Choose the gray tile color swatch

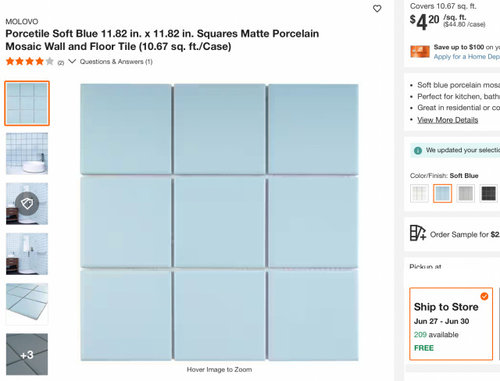click(x=466, y=193)
